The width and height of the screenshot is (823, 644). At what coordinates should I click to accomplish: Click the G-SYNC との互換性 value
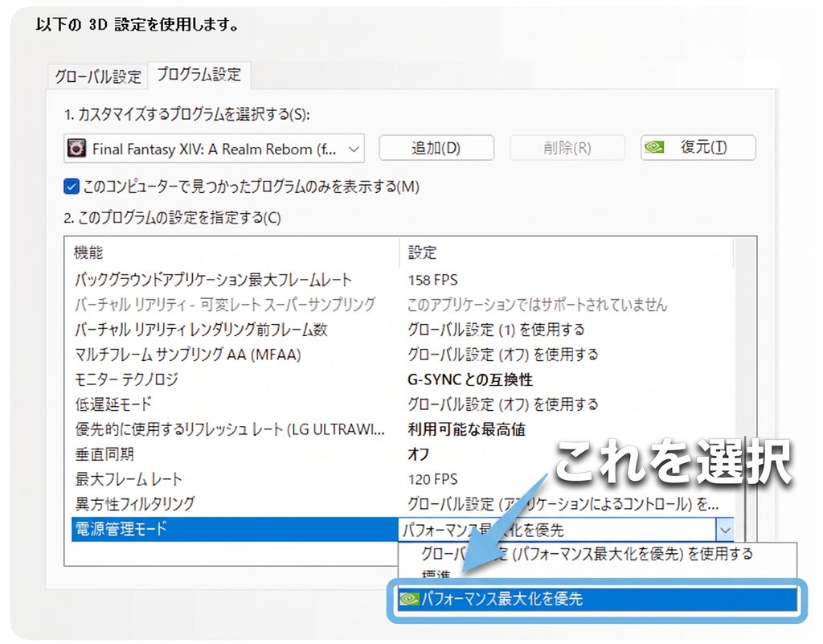tap(469, 379)
